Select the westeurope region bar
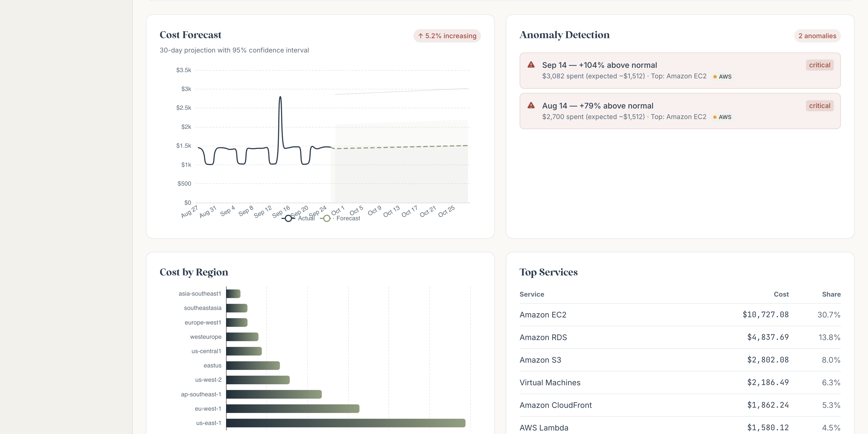Viewport: 868px width, 434px height. 242,337
